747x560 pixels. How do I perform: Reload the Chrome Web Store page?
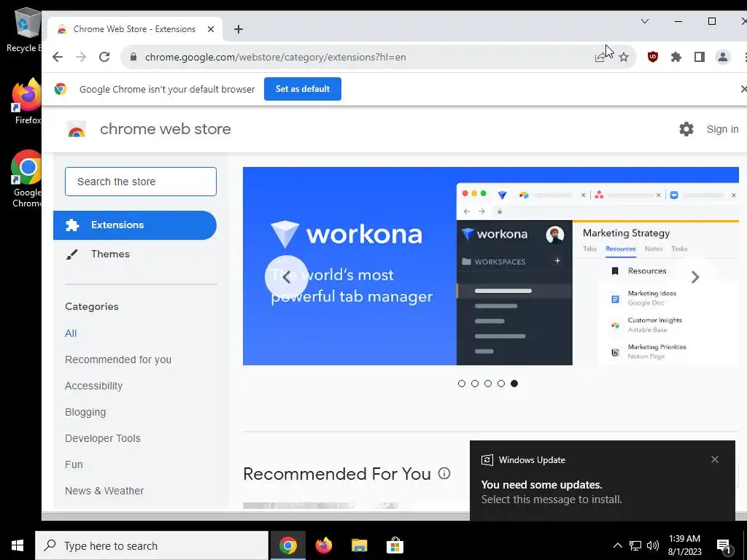[x=104, y=57]
